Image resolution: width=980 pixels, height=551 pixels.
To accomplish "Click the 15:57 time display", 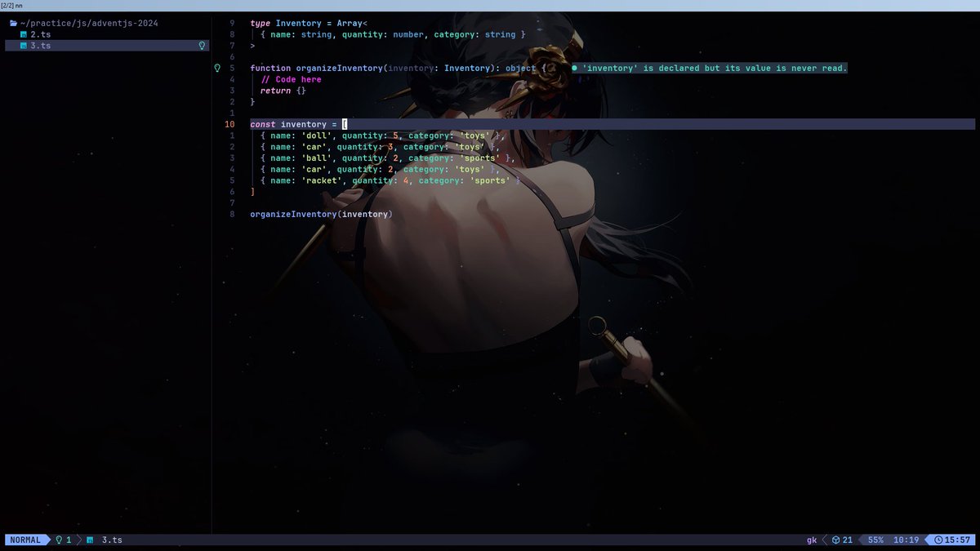I will tap(958, 540).
